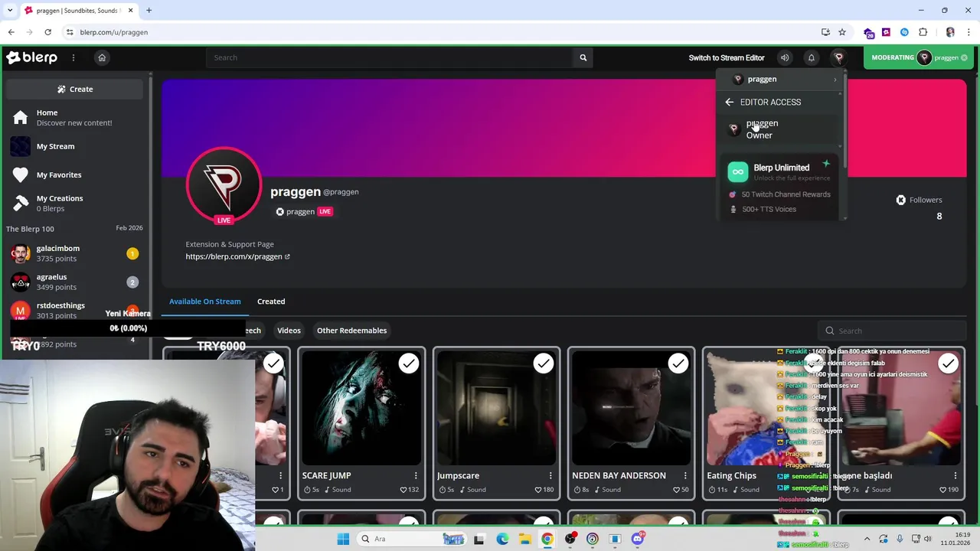Screen dimensions: 980x551
Task: Select the Other Redeemables filter chip
Action: [x=351, y=331]
